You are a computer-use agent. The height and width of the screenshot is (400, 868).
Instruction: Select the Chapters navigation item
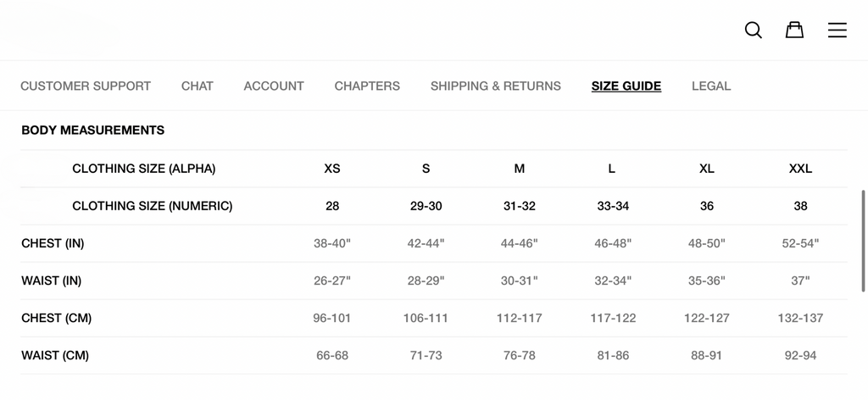pos(367,86)
